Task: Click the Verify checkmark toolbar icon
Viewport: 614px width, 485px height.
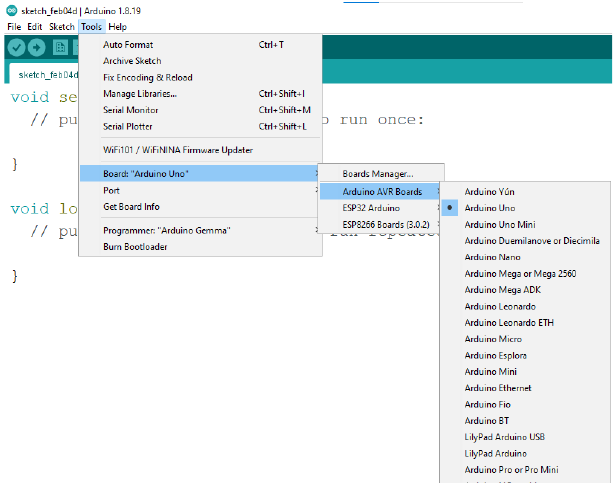Action: [16, 48]
